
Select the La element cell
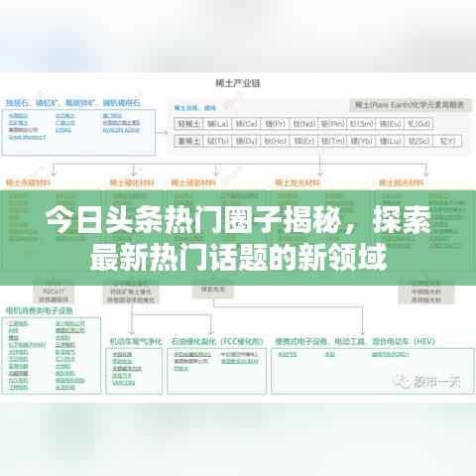(217, 124)
